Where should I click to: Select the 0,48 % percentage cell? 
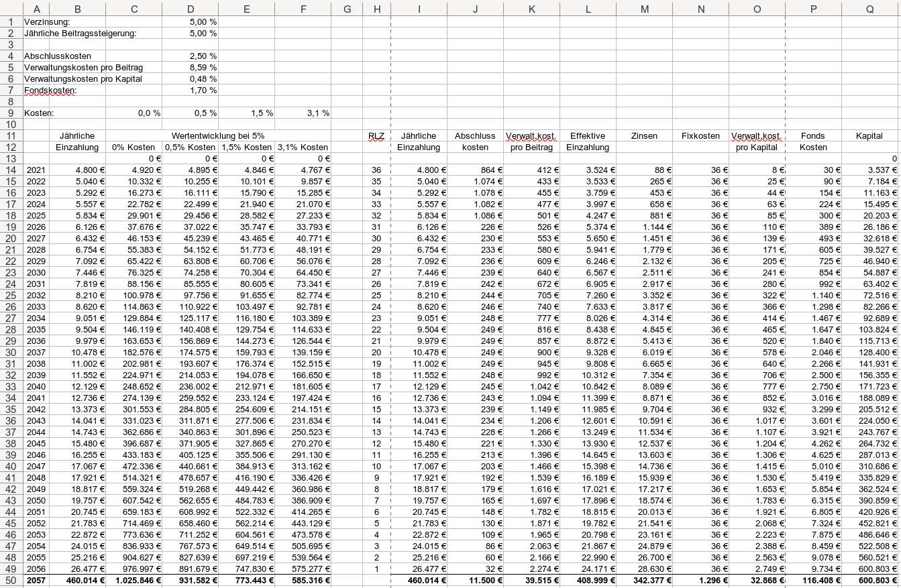(x=190, y=78)
